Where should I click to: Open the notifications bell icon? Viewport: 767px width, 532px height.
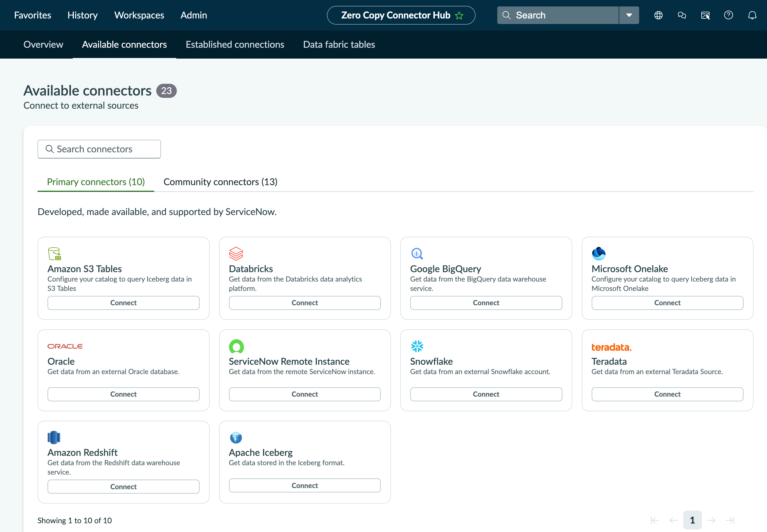coord(752,15)
